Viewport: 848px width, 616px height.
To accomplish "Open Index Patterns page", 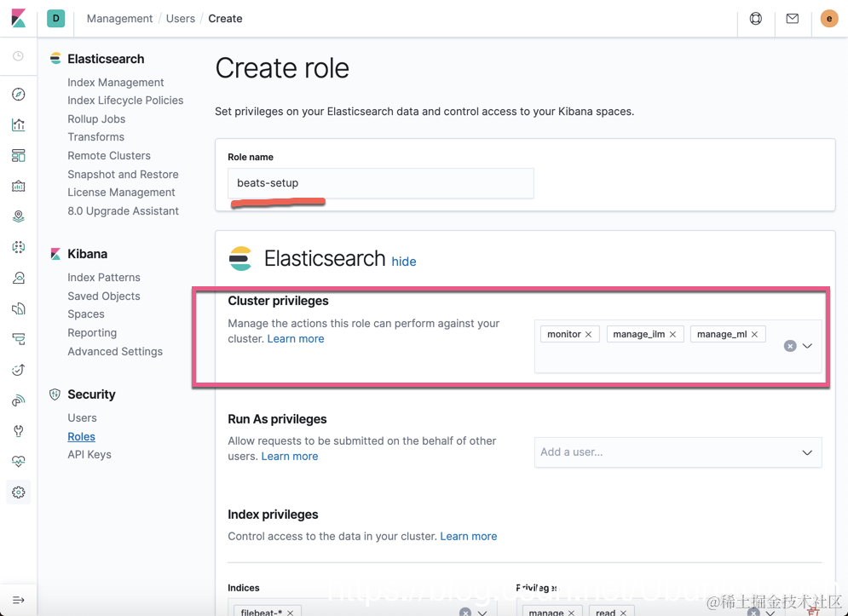I will tap(104, 278).
